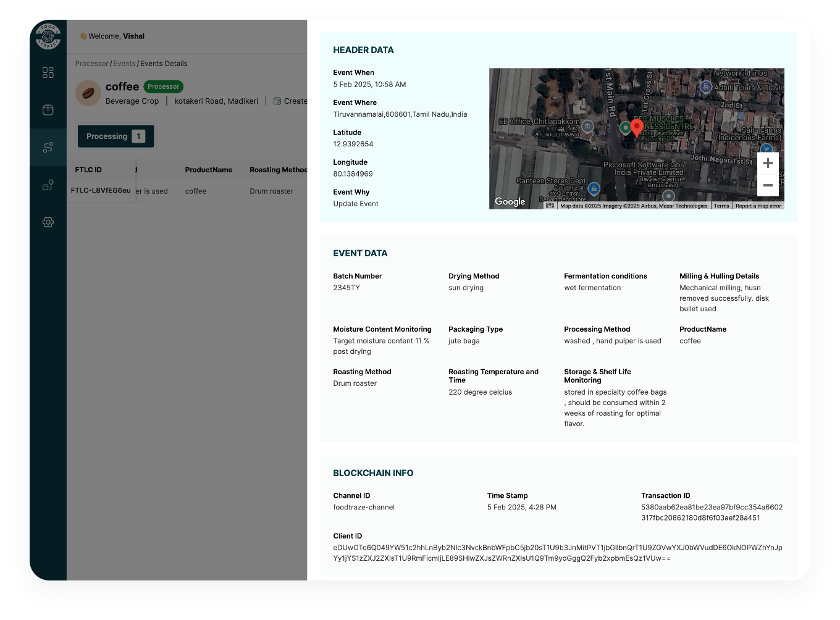The image size is (840, 620).
Task: Zoom out on the map
Action: [x=768, y=185]
